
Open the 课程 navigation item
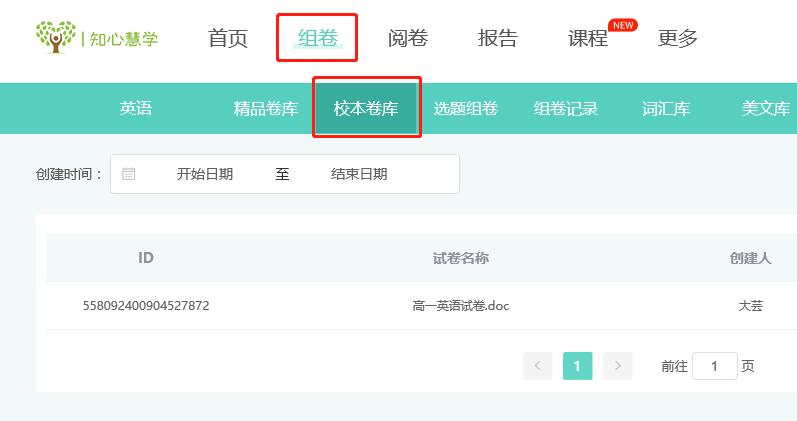click(x=588, y=38)
